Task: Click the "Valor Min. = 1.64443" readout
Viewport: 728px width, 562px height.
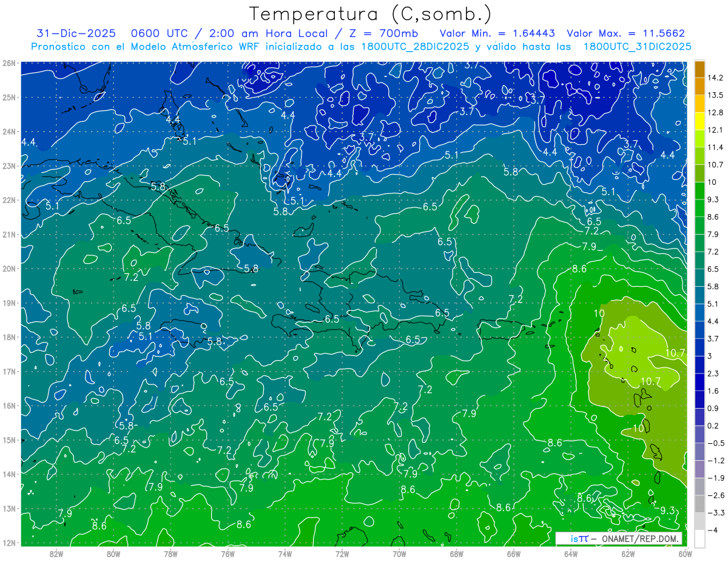Action: 497,33
